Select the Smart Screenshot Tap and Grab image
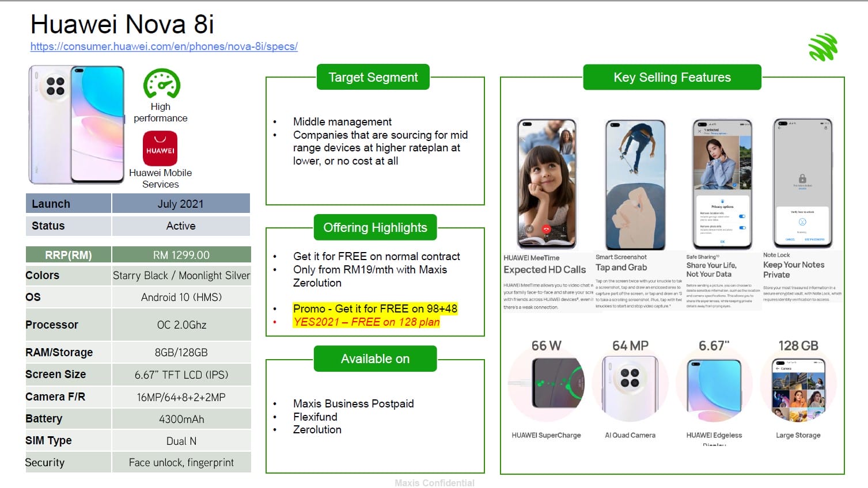 pos(635,184)
